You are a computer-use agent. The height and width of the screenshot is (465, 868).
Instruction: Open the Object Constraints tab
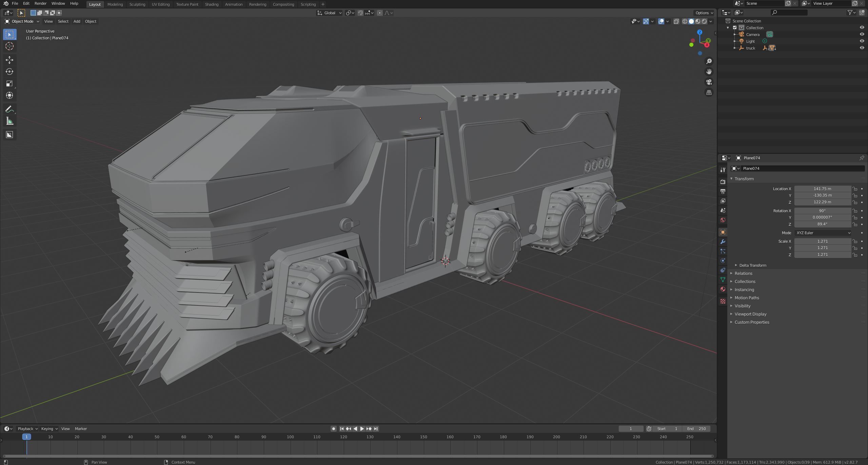pyautogui.click(x=723, y=270)
